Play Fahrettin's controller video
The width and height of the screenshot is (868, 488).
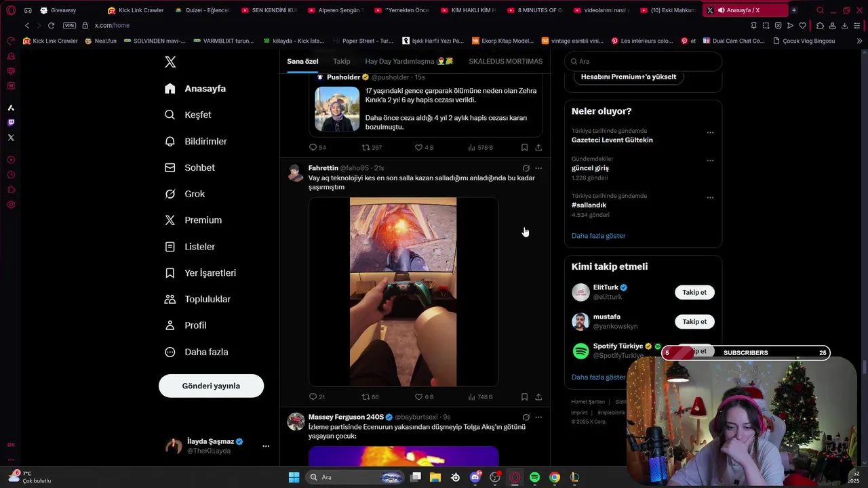point(403,291)
